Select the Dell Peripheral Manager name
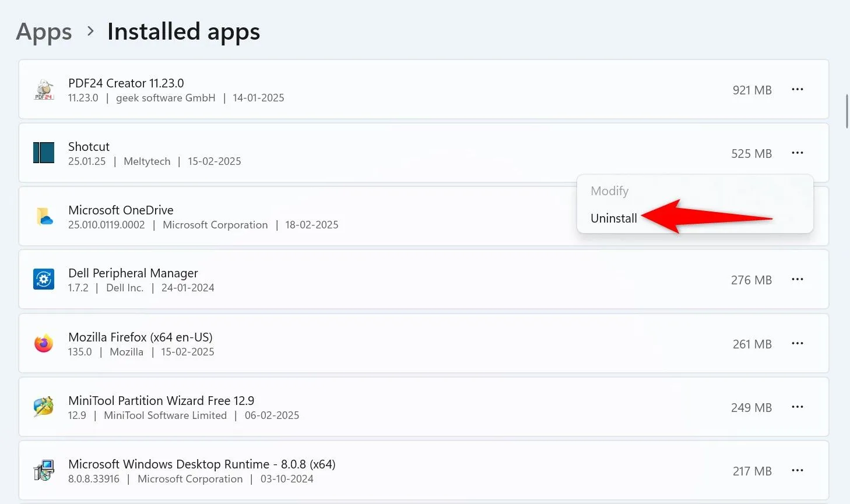 (133, 273)
